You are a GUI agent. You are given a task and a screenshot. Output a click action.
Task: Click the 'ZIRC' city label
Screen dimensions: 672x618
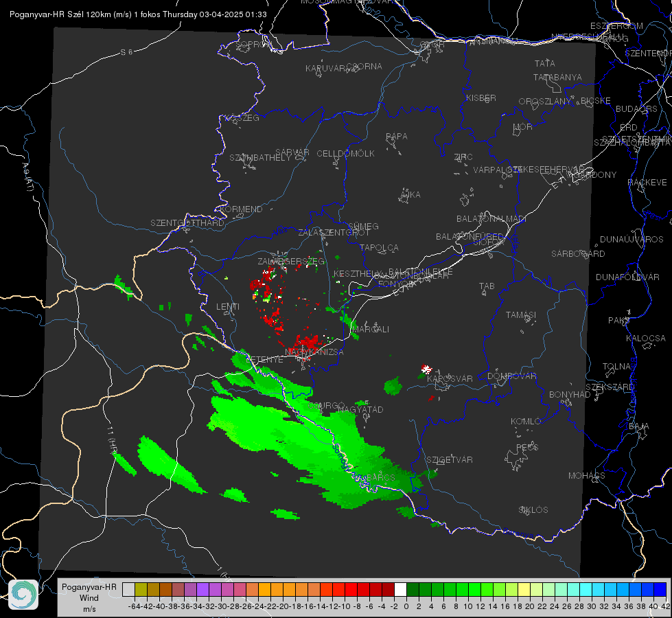[x=463, y=157]
